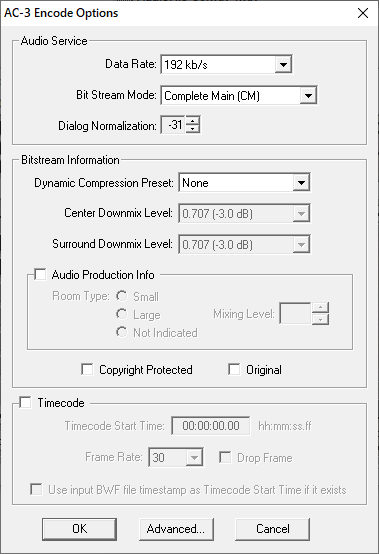Expand the Bit Stream Mode dropdown
Screen dimensions: 379x554
click(x=239, y=95)
